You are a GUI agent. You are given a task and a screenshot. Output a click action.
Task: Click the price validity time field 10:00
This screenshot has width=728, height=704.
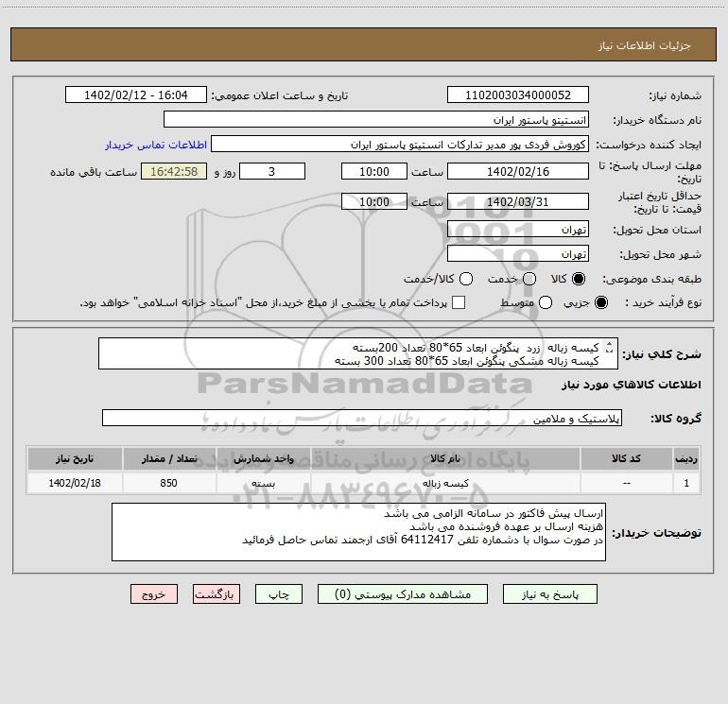[x=374, y=201]
